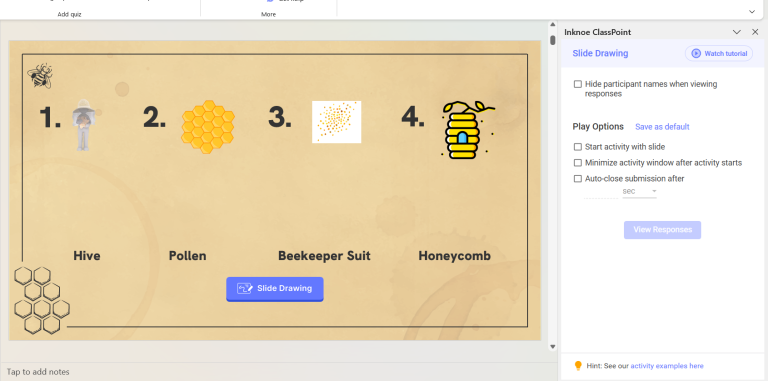Select the Pollen text label

[x=188, y=256]
